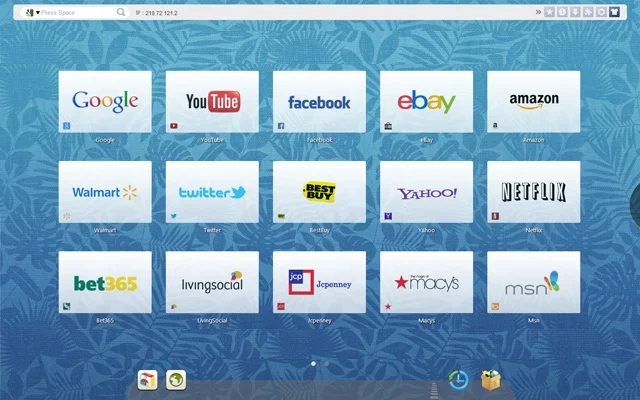
Task: Launch the Best Buy quick access tile
Action: click(x=319, y=192)
